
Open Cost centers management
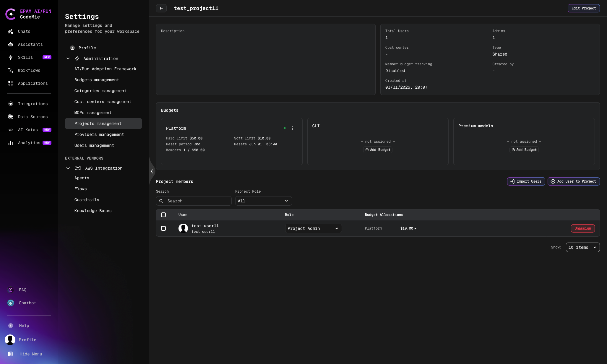tap(103, 102)
